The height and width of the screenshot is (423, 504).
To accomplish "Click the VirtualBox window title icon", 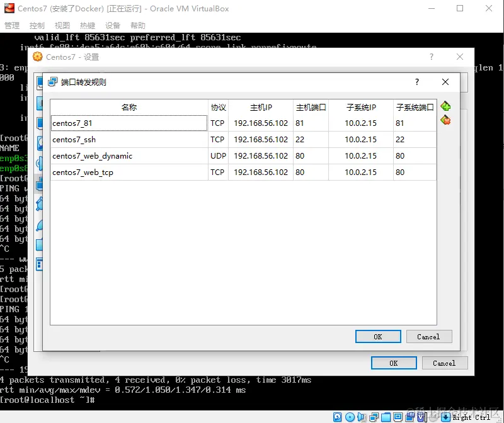I will [9, 8].
